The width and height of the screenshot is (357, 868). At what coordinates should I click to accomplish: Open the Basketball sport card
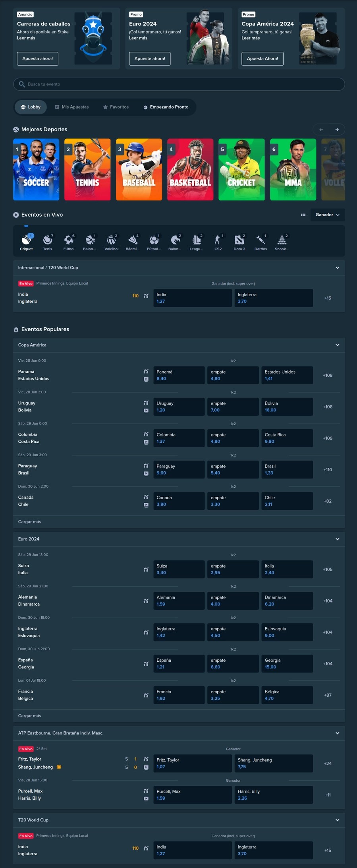[190, 170]
